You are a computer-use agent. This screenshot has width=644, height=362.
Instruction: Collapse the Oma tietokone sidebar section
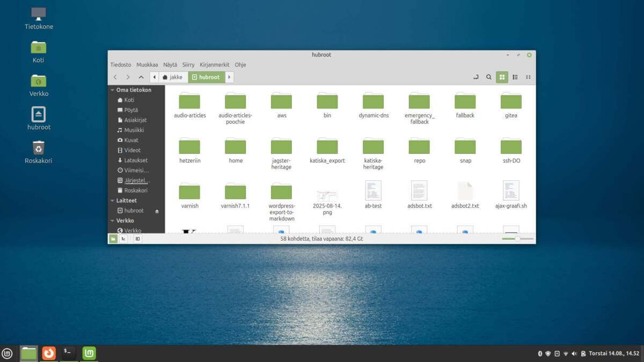tap(113, 90)
